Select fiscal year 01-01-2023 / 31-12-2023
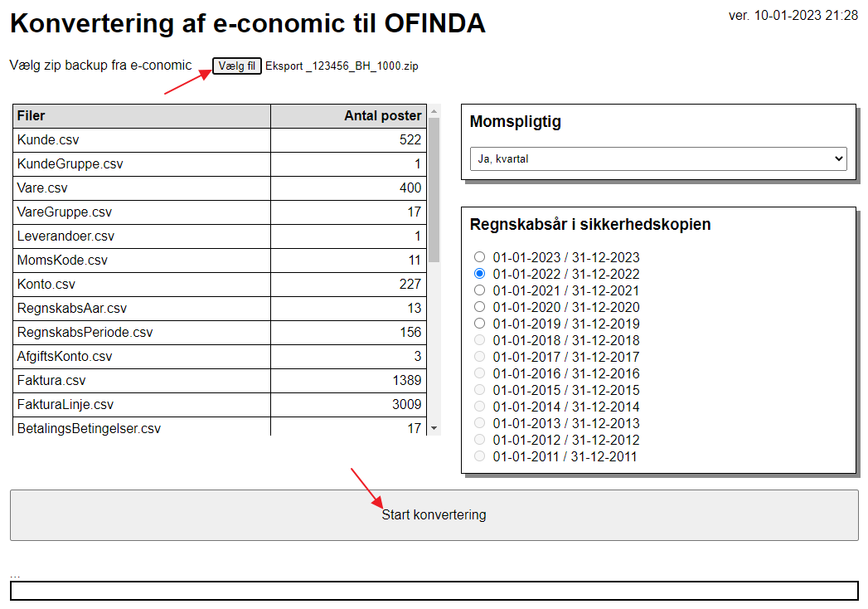This screenshot has width=868, height=609. 479,257
